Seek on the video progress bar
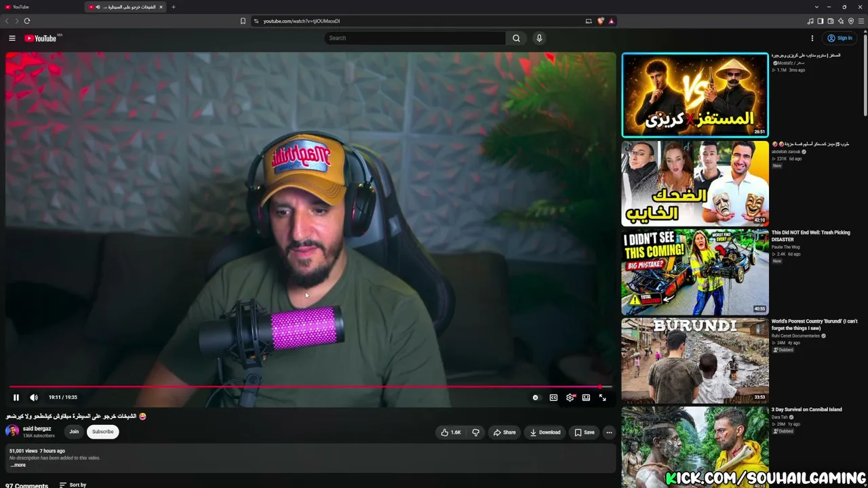Viewport: 868px width, 488px height. tap(311, 387)
